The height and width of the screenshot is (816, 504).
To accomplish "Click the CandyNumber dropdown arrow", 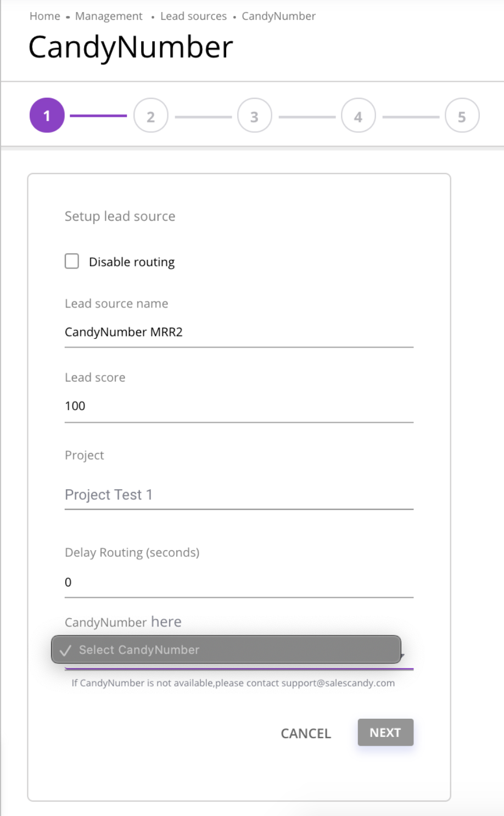I will click(x=402, y=656).
